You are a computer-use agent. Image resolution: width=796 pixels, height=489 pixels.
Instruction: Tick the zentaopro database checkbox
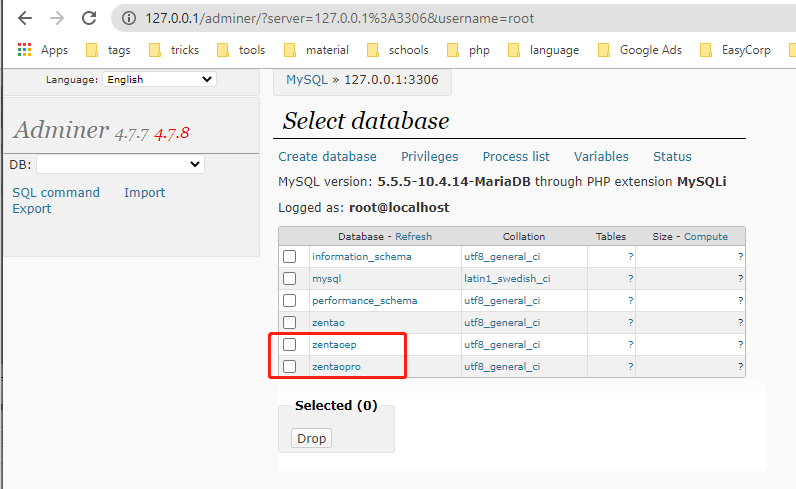point(289,367)
